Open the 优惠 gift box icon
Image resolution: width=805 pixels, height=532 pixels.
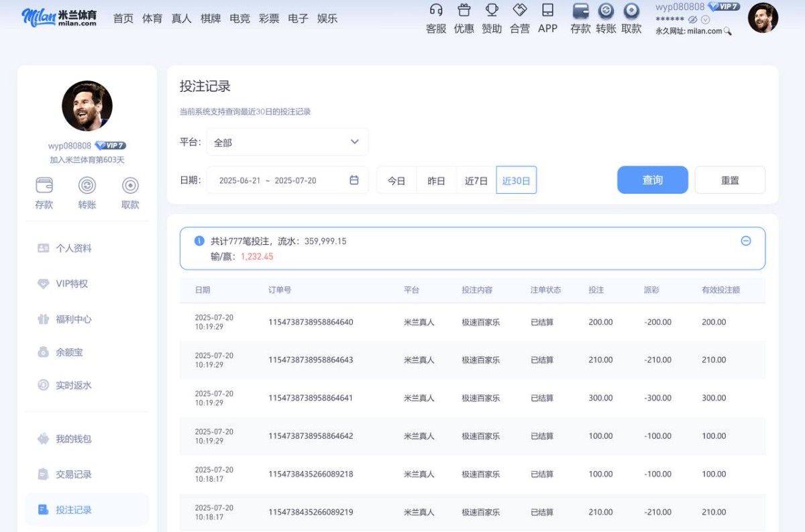pos(464,10)
